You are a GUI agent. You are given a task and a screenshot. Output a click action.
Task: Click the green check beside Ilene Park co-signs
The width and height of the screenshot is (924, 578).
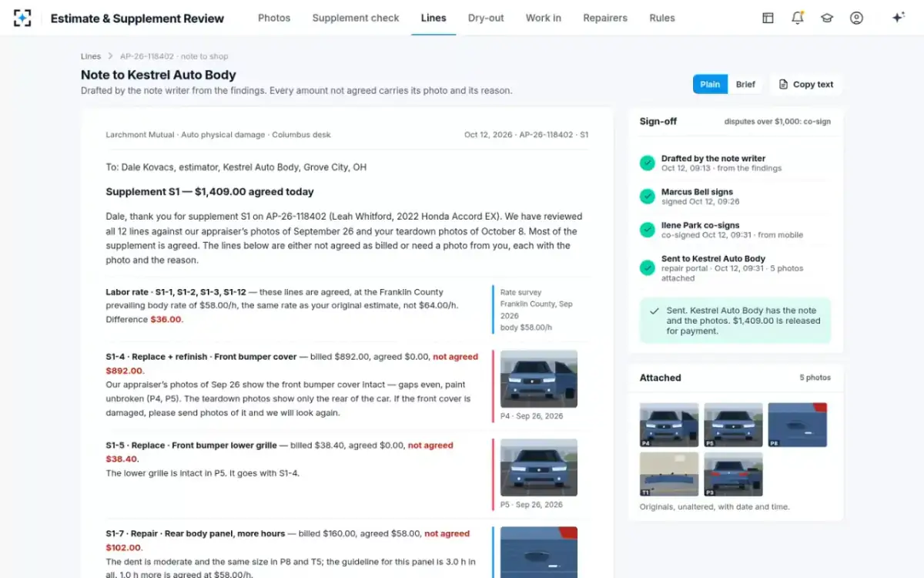[648, 230]
